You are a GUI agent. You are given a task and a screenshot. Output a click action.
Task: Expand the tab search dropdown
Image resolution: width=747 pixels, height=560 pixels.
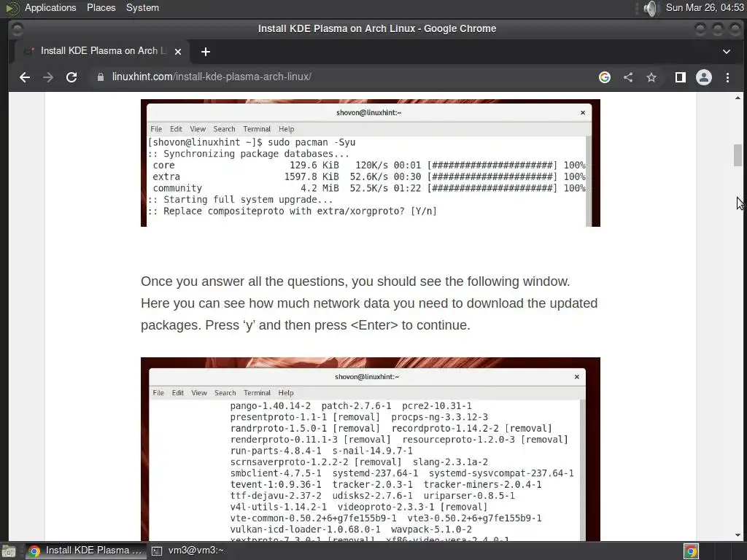pyautogui.click(x=727, y=52)
